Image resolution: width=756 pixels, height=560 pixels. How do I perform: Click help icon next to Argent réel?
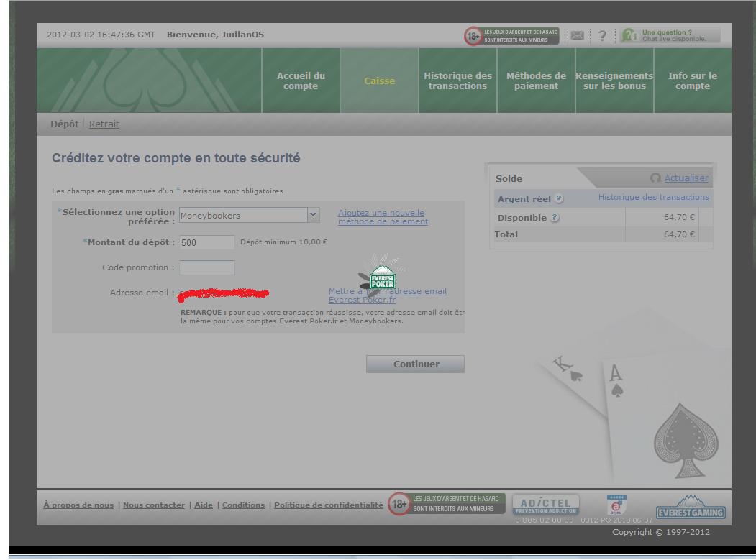(559, 198)
